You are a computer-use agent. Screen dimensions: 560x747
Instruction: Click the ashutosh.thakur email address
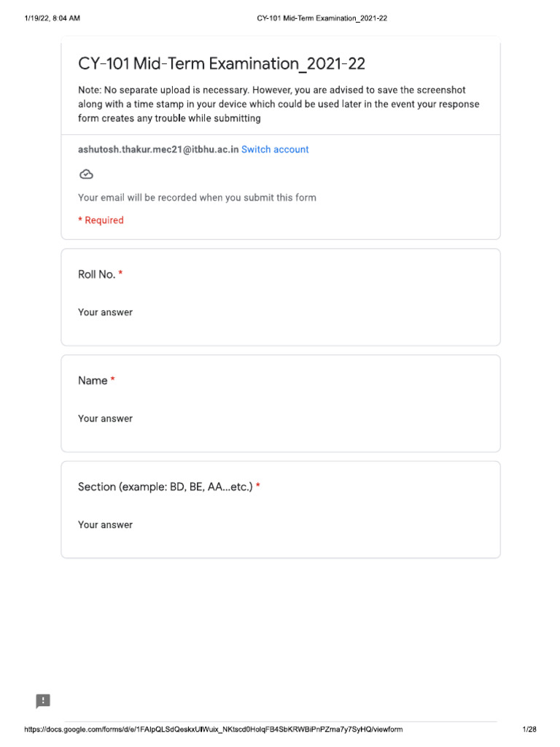(158, 150)
